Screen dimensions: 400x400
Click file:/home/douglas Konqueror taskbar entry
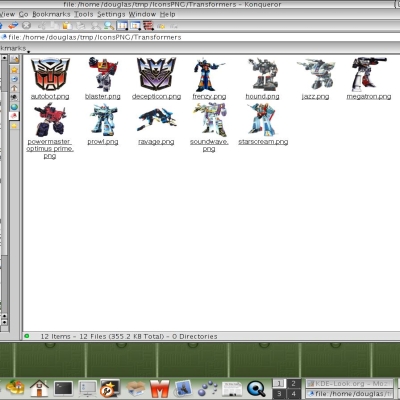(349, 394)
